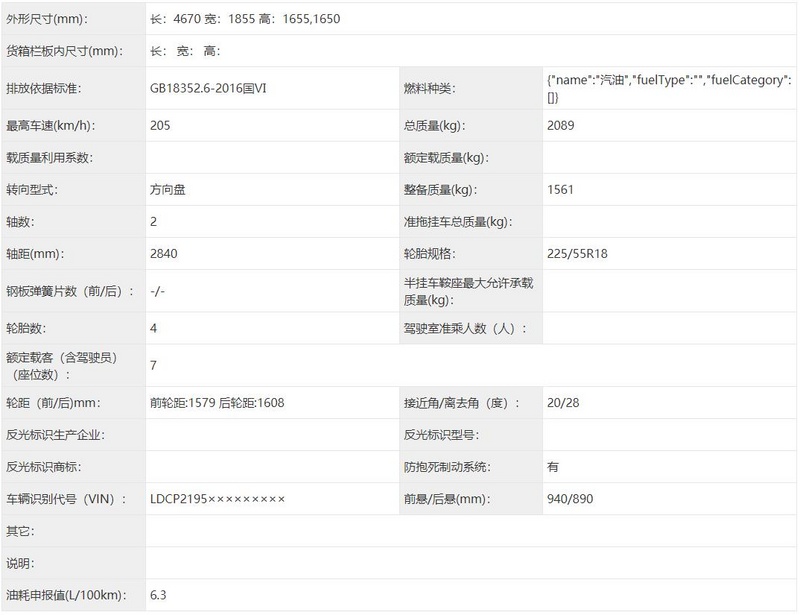Click max speed value 205
The height and width of the screenshot is (615, 800).
(160, 126)
